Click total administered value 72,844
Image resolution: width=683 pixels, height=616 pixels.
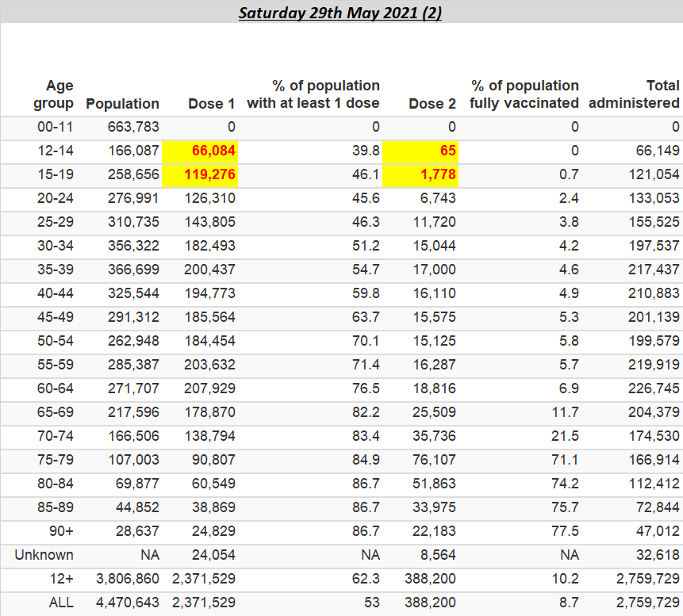[658, 507]
